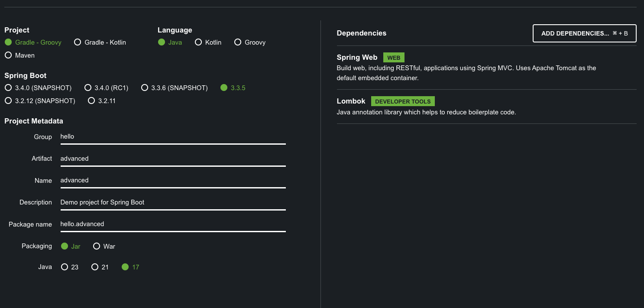Select Java version 21
Screen dimensions: 644x308
tap(100, 267)
